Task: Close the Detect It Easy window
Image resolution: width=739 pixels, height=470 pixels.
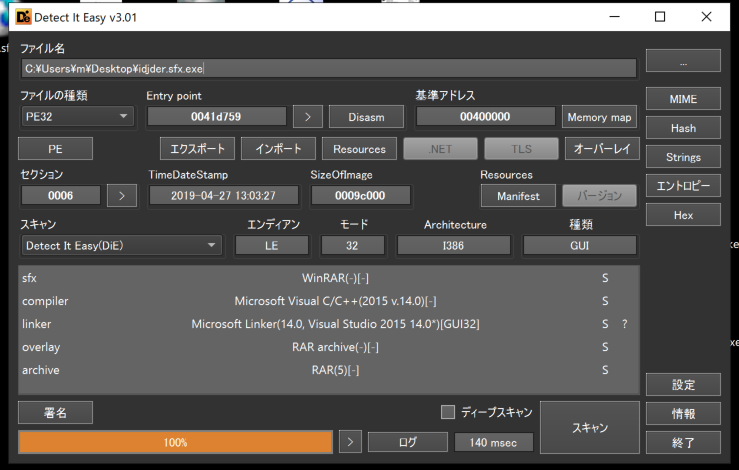Action: click(x=706, y=17)
